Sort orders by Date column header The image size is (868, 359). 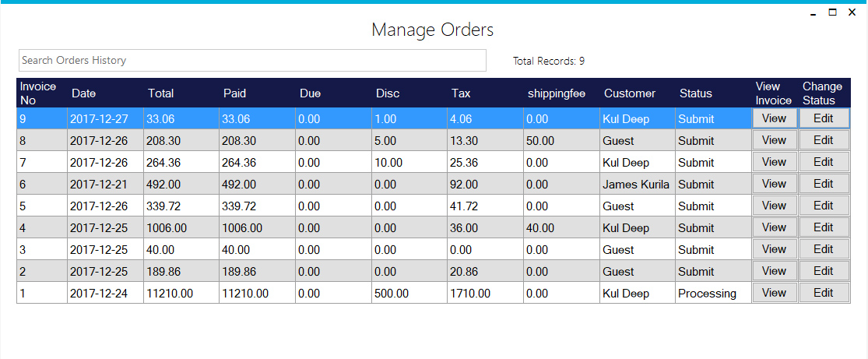(x=84, y=93)
